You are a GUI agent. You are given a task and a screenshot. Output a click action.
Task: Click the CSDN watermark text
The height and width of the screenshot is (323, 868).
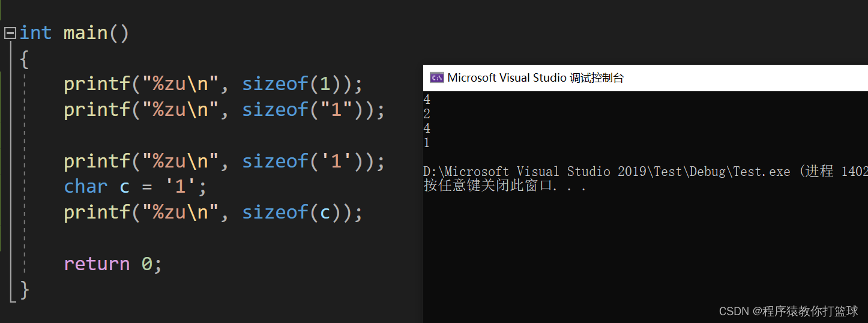[x=788, y=311]
